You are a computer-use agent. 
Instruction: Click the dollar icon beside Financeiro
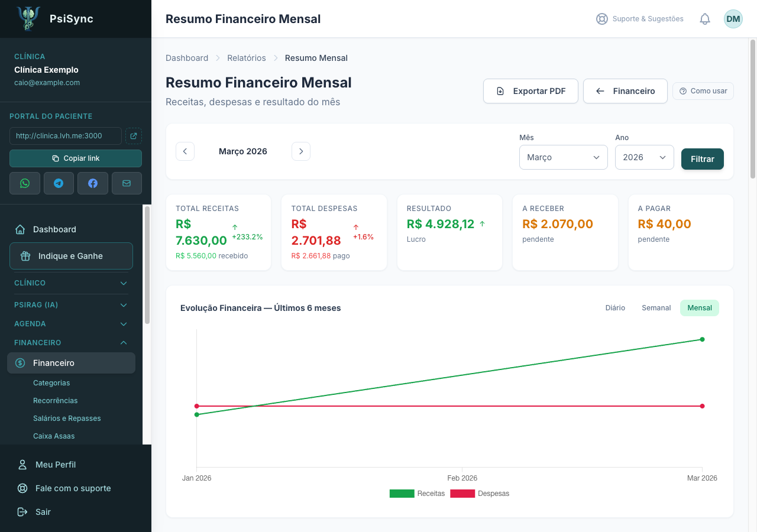pos(20,363)
